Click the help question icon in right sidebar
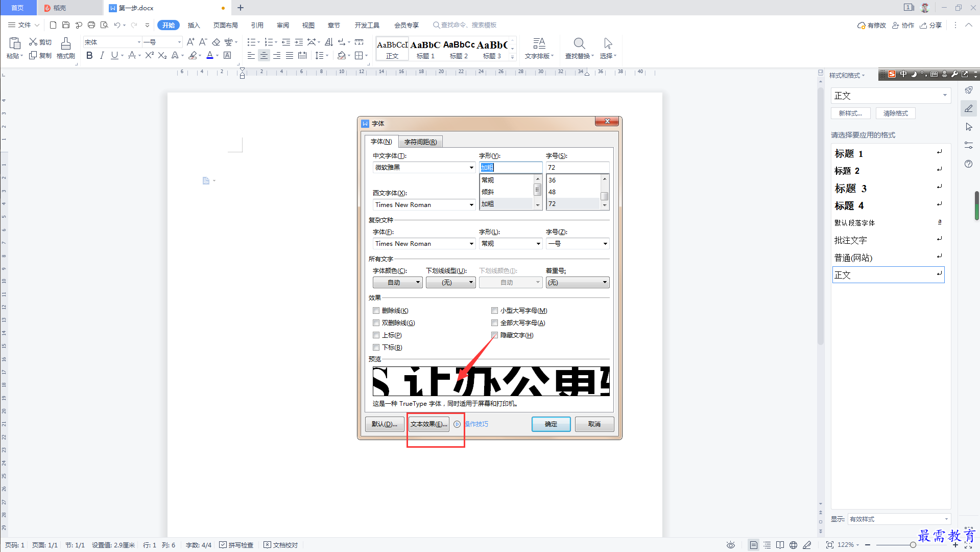The height and width of the screenshot is (552, 980). pyautogui.click(x=968, y=164)
